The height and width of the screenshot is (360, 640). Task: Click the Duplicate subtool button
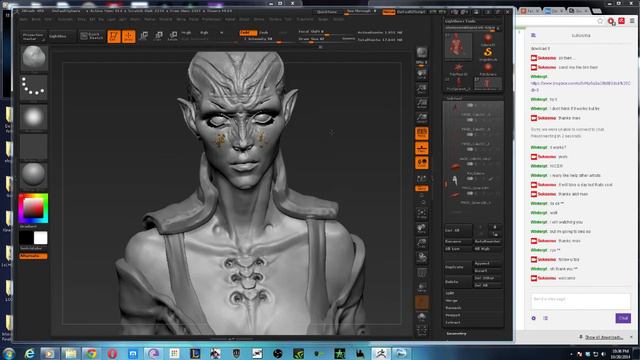tap(458, 267)
